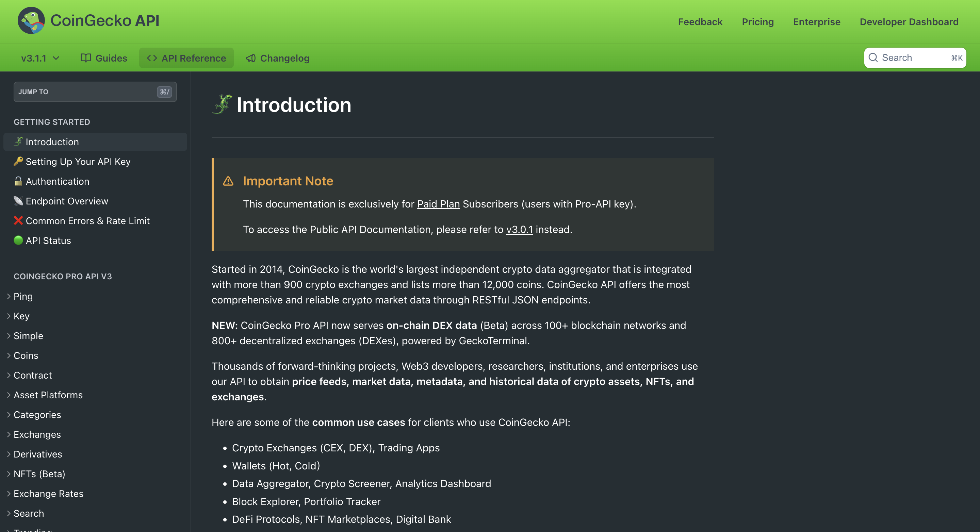Open the v3.1.1 version dropdown

(40, 58)
